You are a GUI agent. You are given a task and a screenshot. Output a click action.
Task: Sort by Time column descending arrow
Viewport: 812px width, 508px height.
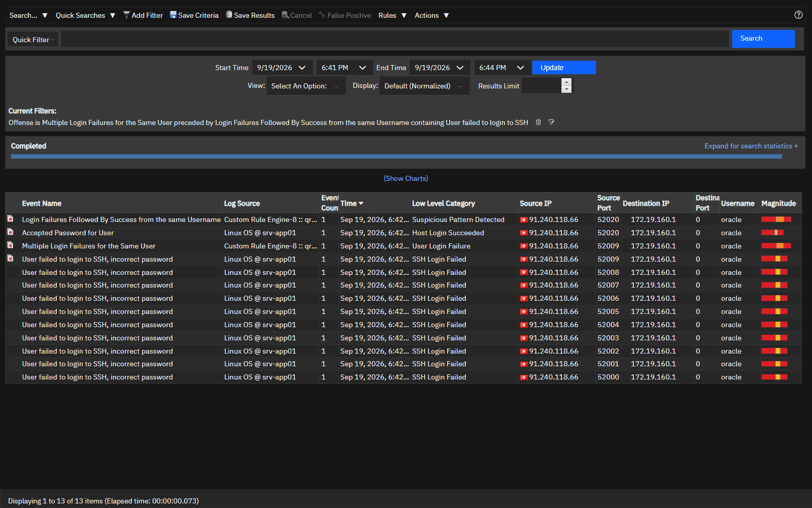pyautogui.click(x=361, y=203)
